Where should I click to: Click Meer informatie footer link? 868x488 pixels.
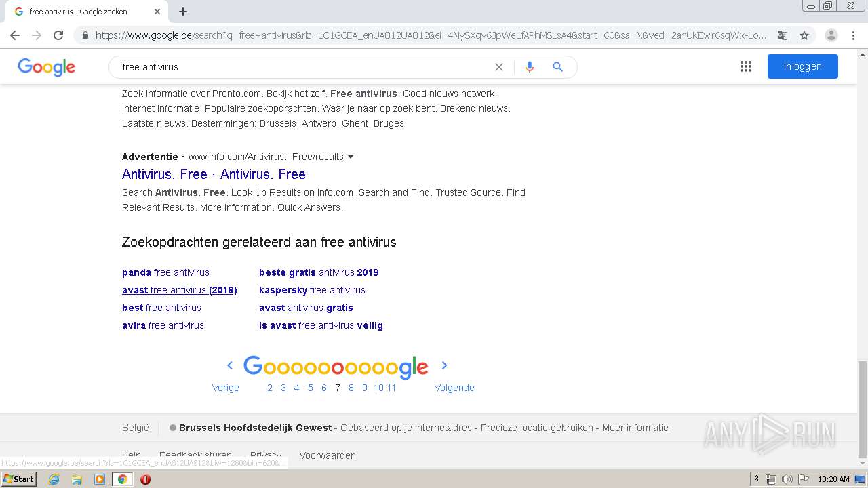tap(635, 428)
